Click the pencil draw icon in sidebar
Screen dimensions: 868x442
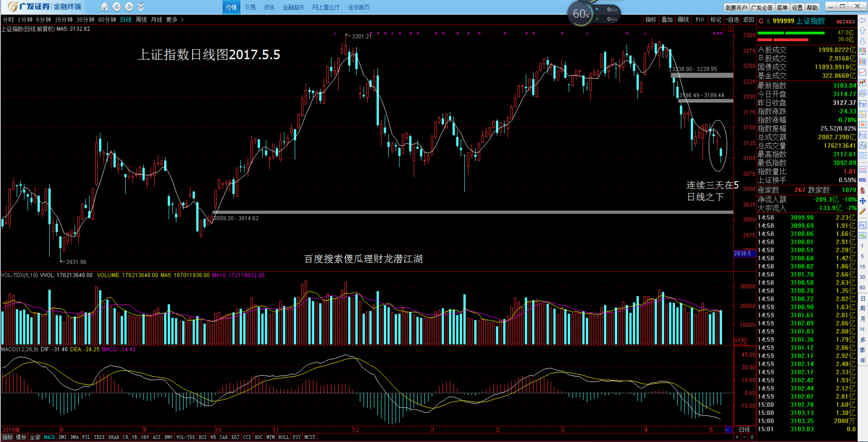[862, 212]
